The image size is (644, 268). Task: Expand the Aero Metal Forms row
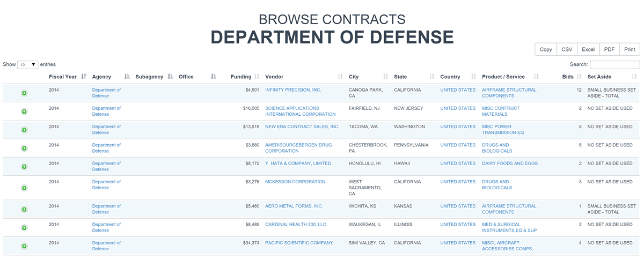(24, 210)
